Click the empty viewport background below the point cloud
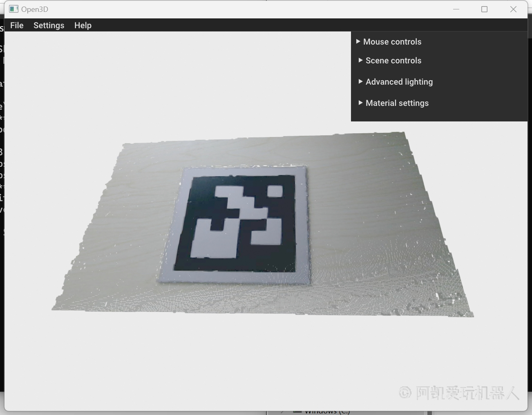The height and width of the screenshot is (415, 532). pyautogui.click(x=245, y=360)
